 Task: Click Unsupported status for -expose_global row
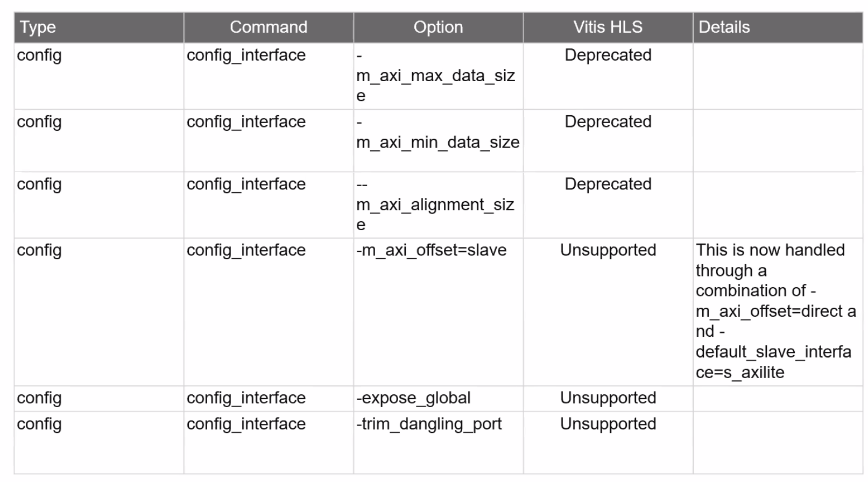click(608, 398)
